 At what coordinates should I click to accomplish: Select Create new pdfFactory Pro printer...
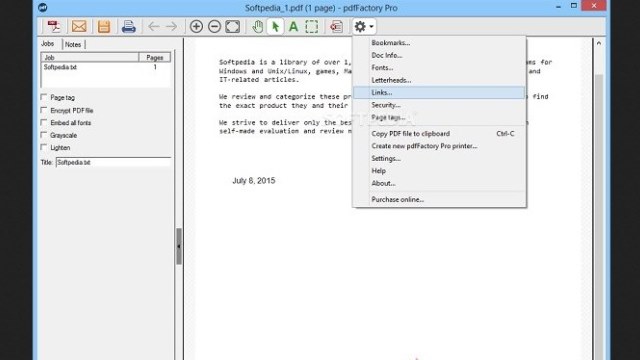[x=439, y=146]
